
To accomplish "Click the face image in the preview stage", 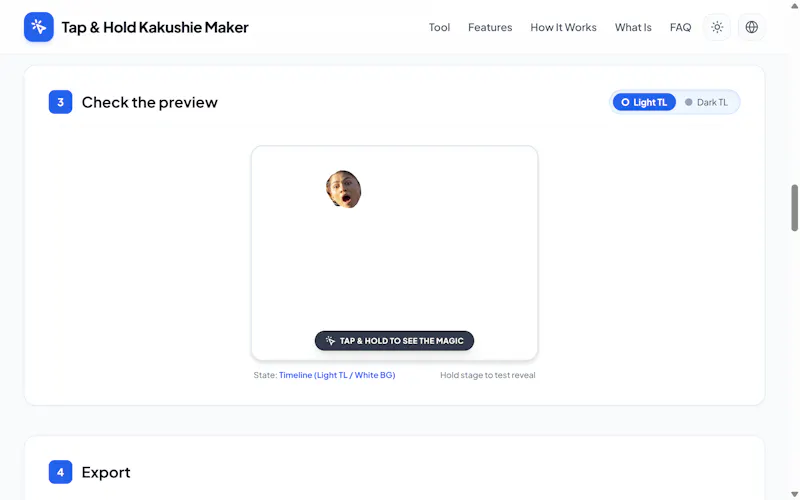I will click(343, 189).
